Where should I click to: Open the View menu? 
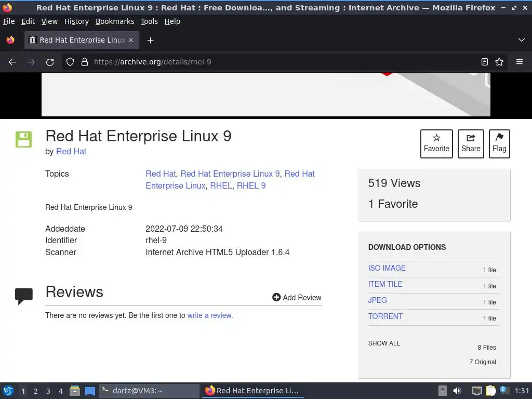49,21
